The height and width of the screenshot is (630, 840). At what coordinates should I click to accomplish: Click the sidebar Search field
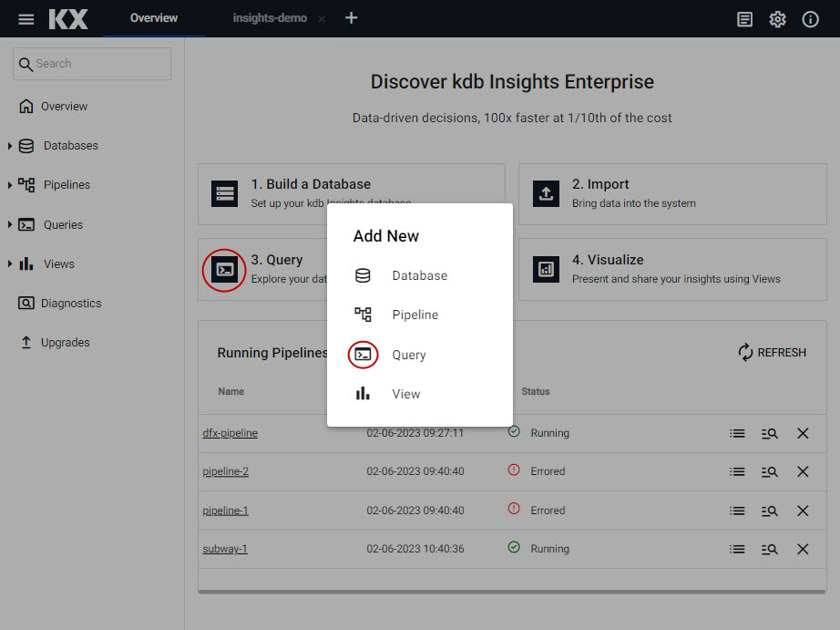click(92, 64)
